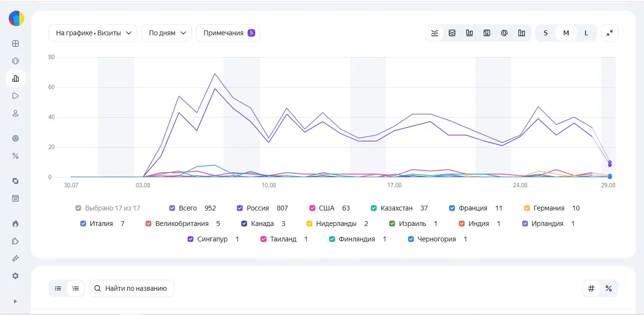Open the sliders panel sidebar icon
The width and height of the screenshot is (644, 315).
(x=15, y=198)
